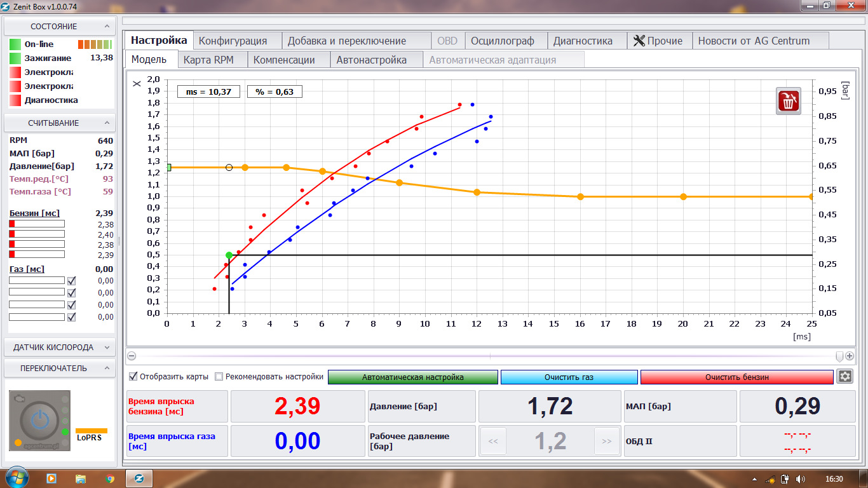Switch to the Конфигурация tab
The height and width of the screenshot is (488, 868).
pyautogui.click(x=233, y=41)
